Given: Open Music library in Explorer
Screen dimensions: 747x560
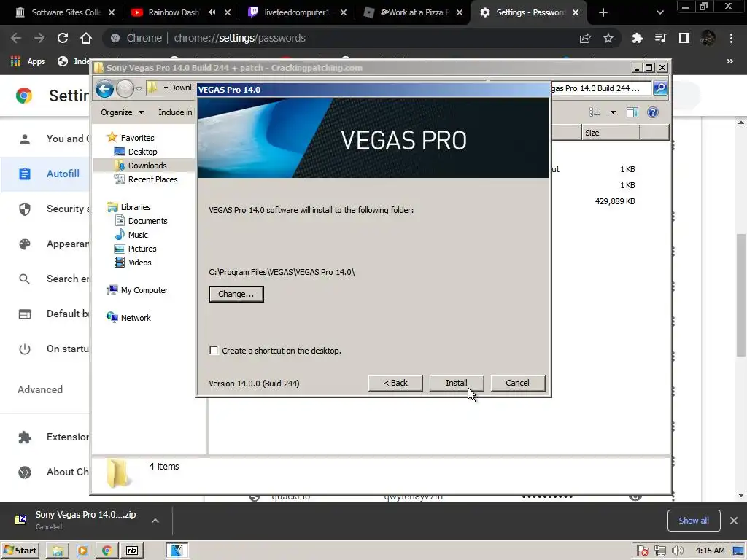Looking at the screenshot, I should coord(138,235).
